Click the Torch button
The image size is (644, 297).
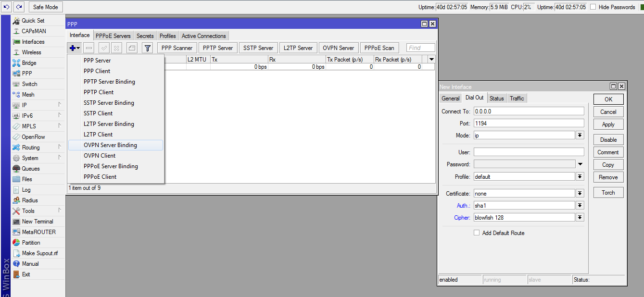(608, 193)
